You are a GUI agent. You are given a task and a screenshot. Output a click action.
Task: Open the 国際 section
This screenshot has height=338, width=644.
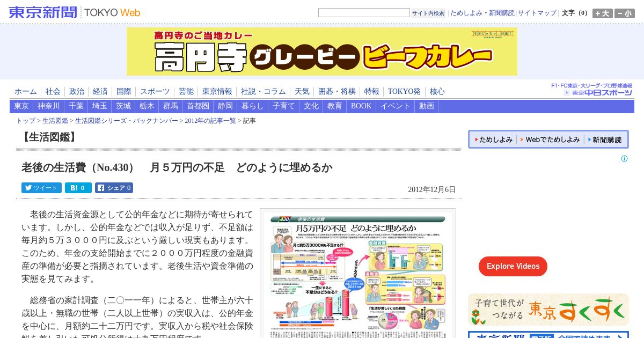pos(124,92)
